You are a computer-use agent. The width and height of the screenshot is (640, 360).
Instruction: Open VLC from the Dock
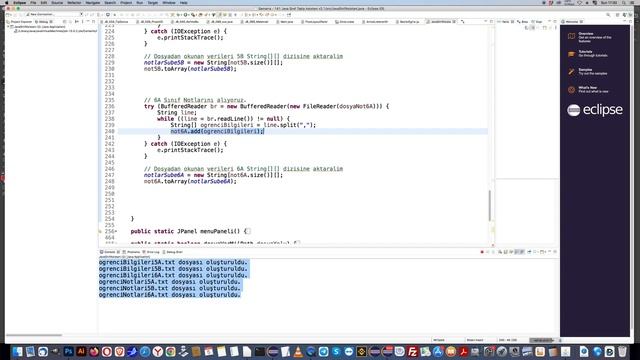point(298,351)
